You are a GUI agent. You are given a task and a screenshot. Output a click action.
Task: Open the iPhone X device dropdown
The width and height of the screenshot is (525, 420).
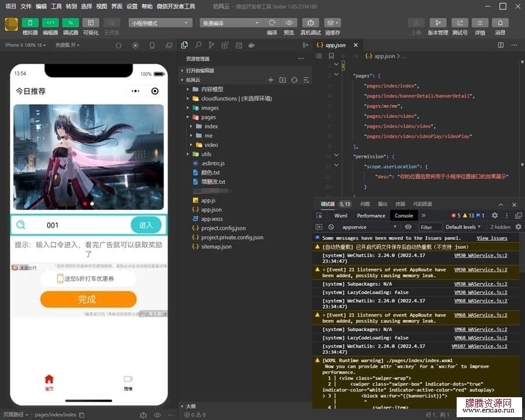point(26,45)
